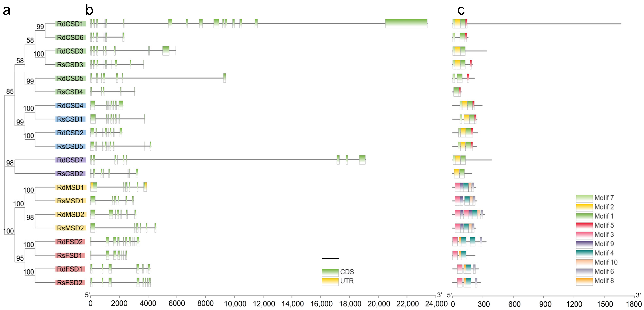Click the red RsFSD1 label

point(70,255)
